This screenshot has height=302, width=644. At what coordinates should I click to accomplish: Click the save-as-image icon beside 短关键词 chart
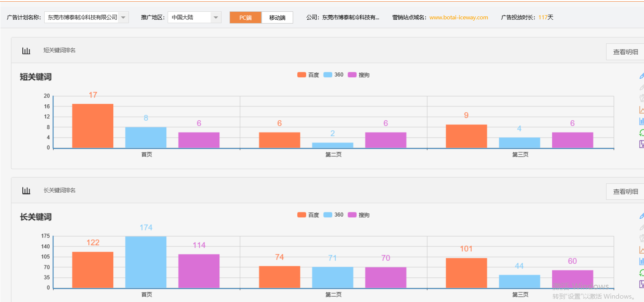tap(641, 143)
